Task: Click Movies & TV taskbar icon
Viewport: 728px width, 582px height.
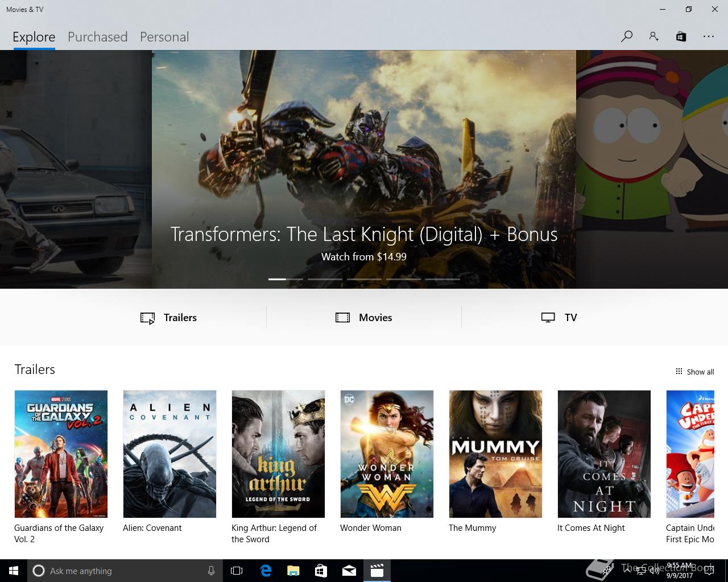Action: 377,571
